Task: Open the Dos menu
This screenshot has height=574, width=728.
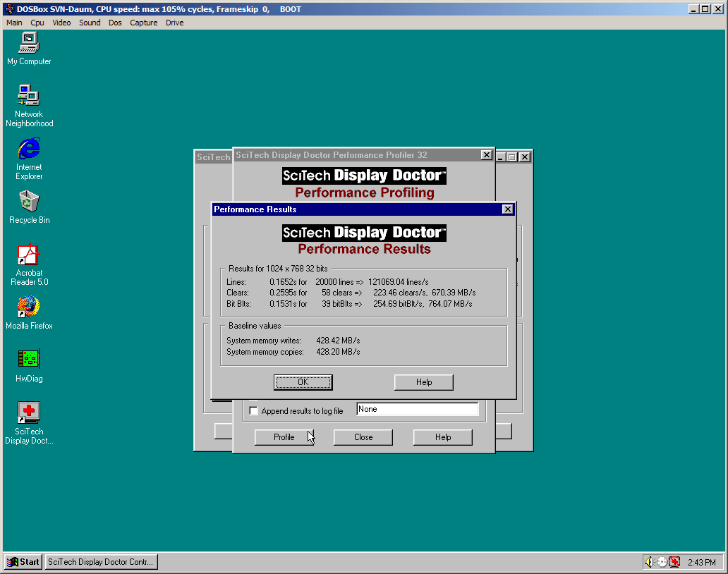Action: click(x=115, y=23)
